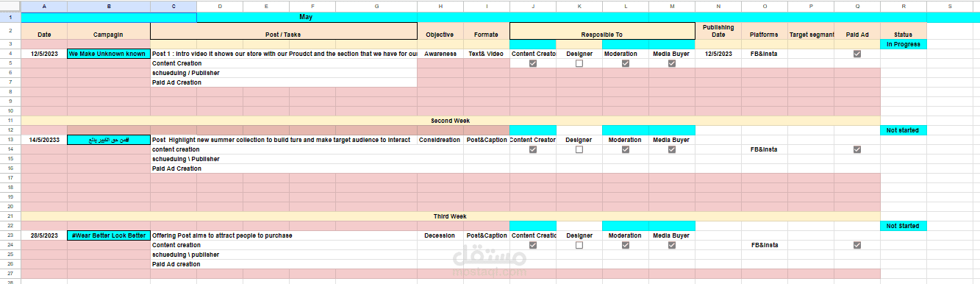Toggle Content Creator checkbox in row 14
This screenshot has width=980, height=284.
(x=533, y=149)
